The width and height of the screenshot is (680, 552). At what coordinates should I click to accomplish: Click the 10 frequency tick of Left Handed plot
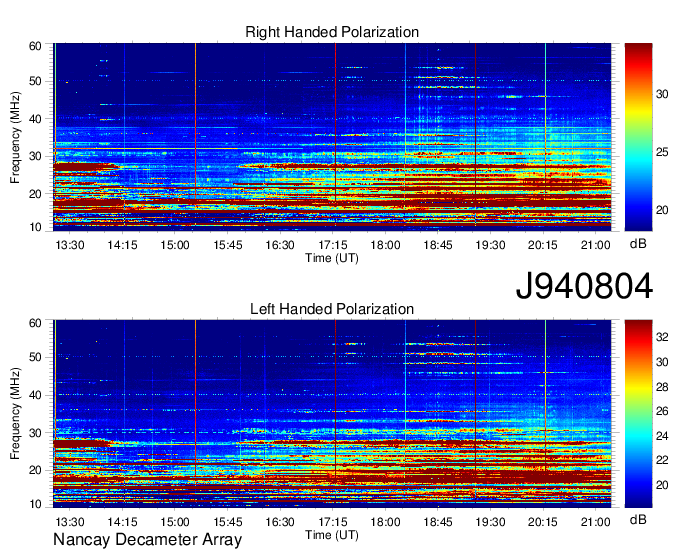(x=35, y=504)
